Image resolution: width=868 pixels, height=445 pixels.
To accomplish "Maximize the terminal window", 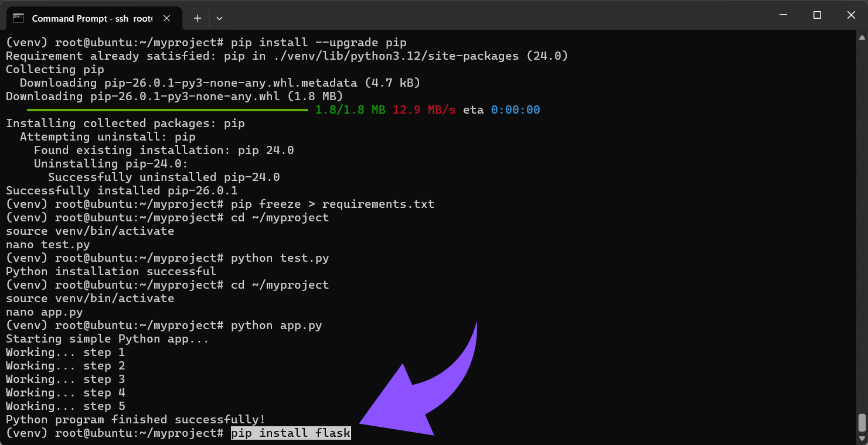I will point(817,15).
